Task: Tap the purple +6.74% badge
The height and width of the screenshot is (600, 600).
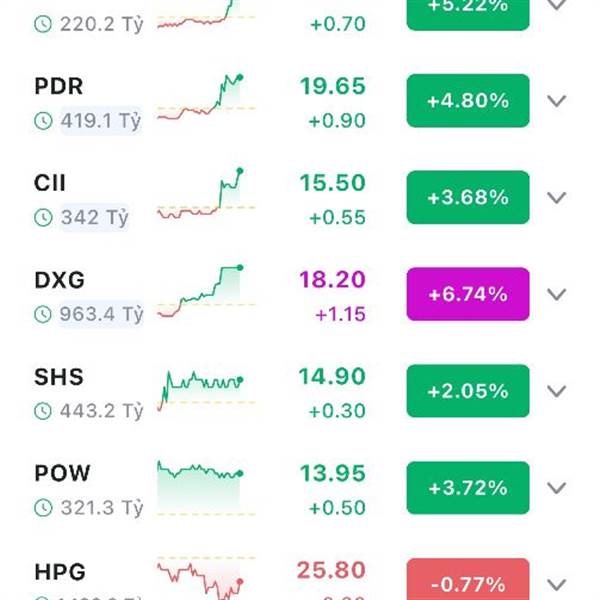Action: [468, 294]
